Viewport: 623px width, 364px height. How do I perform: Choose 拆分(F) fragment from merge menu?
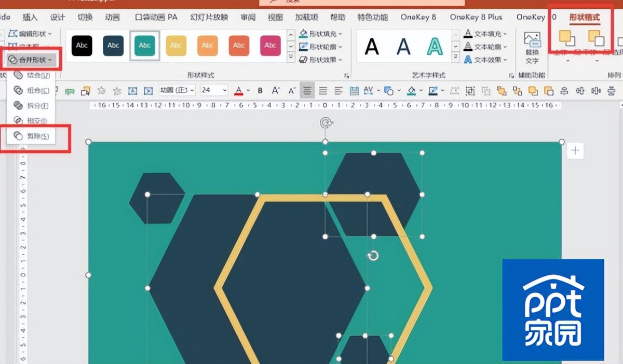tap(32, 106)
